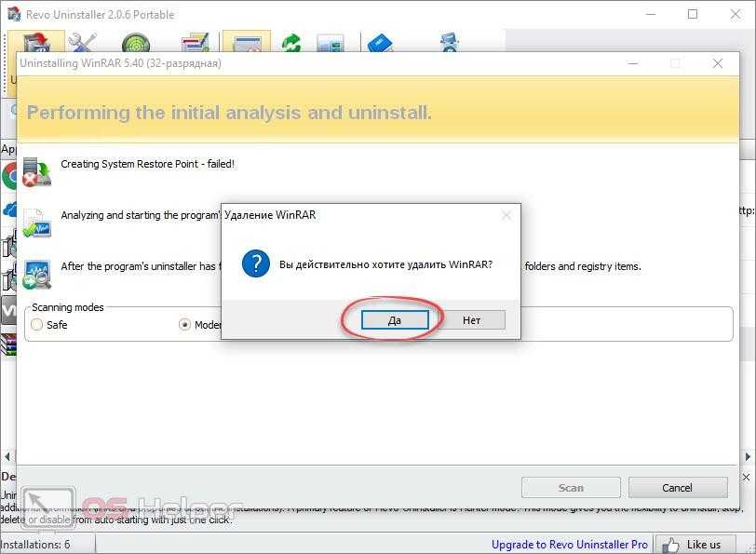Open Tools wrench icon in Revo toolbar
Viewport: 756px width, 554px height.
pos(83,43)
